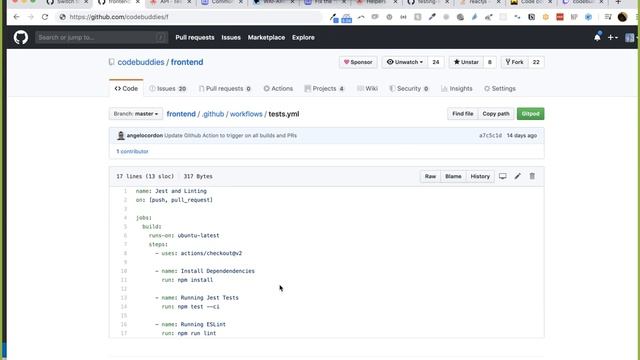Open the Wiki tab
This screenshot has width=640, height=360.
pyautogui.click(x=367, y=89)
